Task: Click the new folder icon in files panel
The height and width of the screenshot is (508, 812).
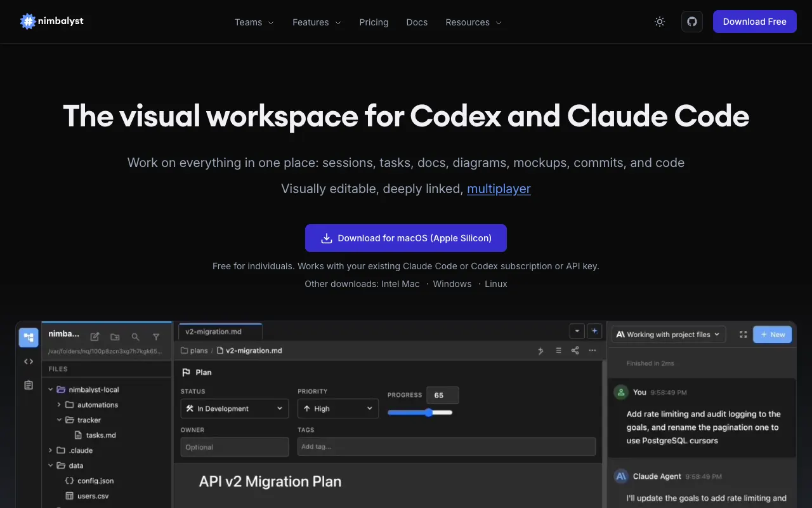Action: [115, 337]
